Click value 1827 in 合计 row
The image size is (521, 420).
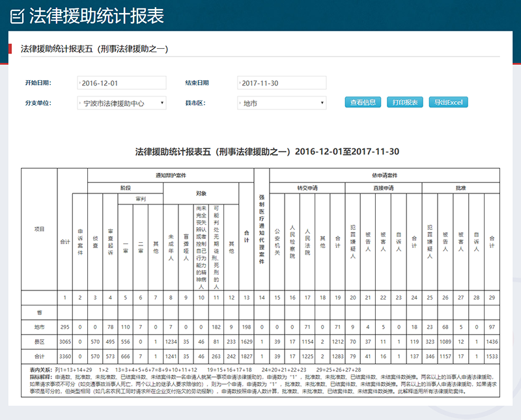coord(247,357)
